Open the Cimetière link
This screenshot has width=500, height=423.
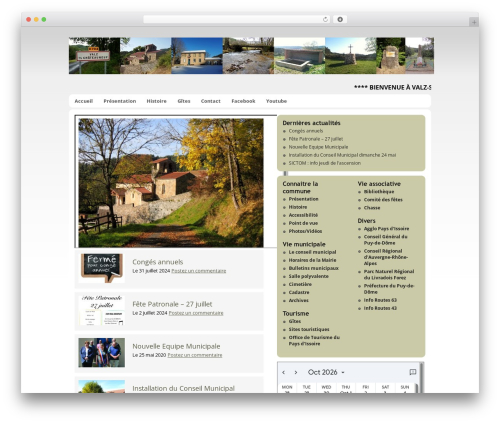pyautogui.click(x=300, y=284)
